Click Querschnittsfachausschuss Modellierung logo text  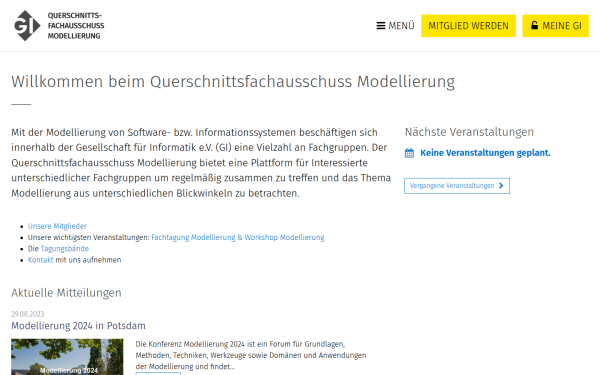[76, 26]
